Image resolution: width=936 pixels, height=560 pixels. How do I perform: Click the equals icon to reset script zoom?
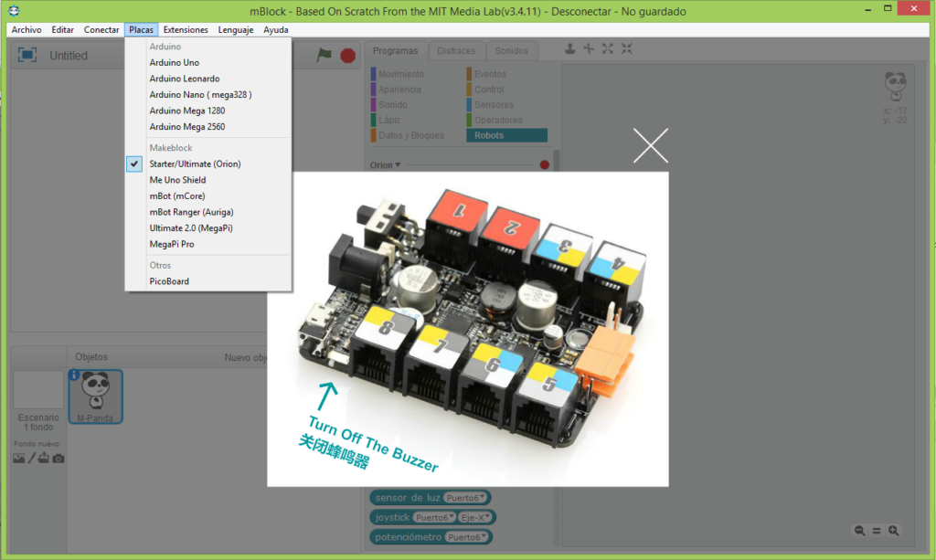click(x=877, y=530)
